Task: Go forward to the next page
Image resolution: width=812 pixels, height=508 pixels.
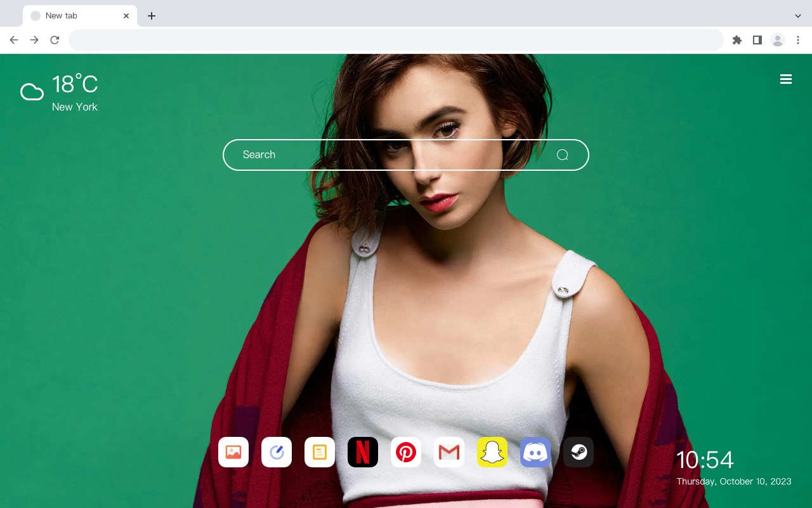Action: (34, 40)
